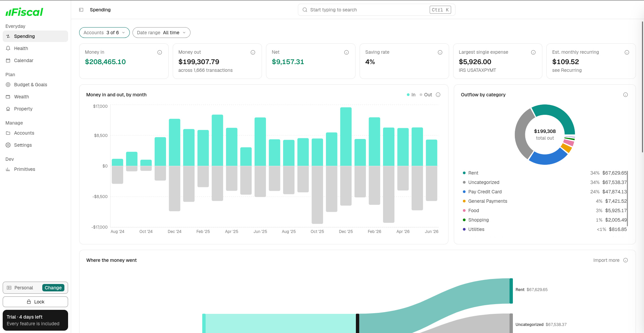Screen dimensions: 644x333
Task: Open the Accounts 3 of 6 dropdown
Action: [x=104, y=33]
